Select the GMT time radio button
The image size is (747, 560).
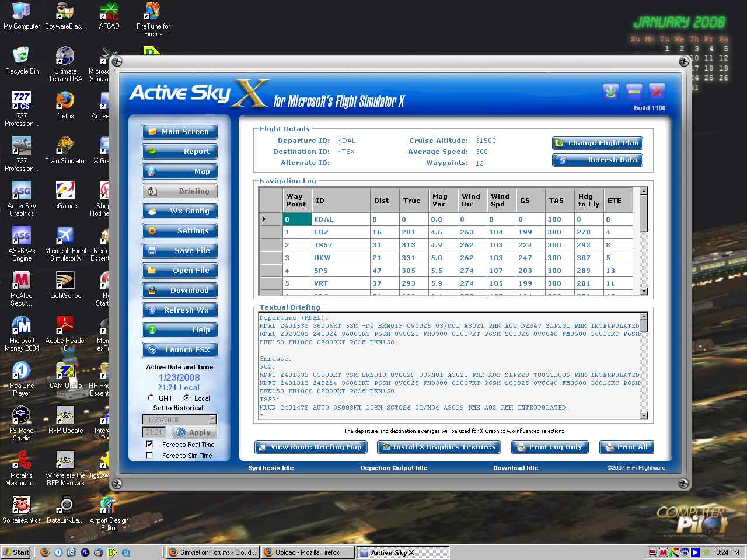click(x=151, y=398)
